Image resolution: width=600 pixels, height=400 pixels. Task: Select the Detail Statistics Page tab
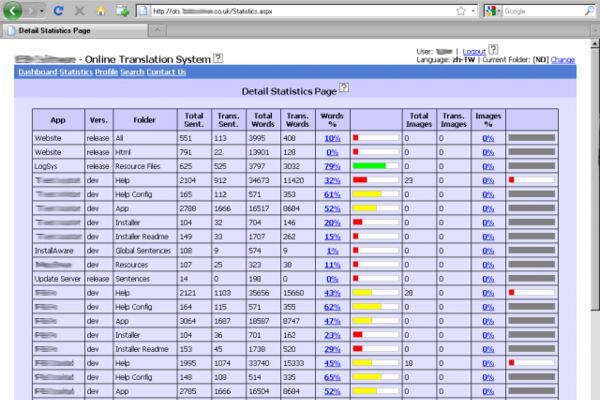point(75,31)
